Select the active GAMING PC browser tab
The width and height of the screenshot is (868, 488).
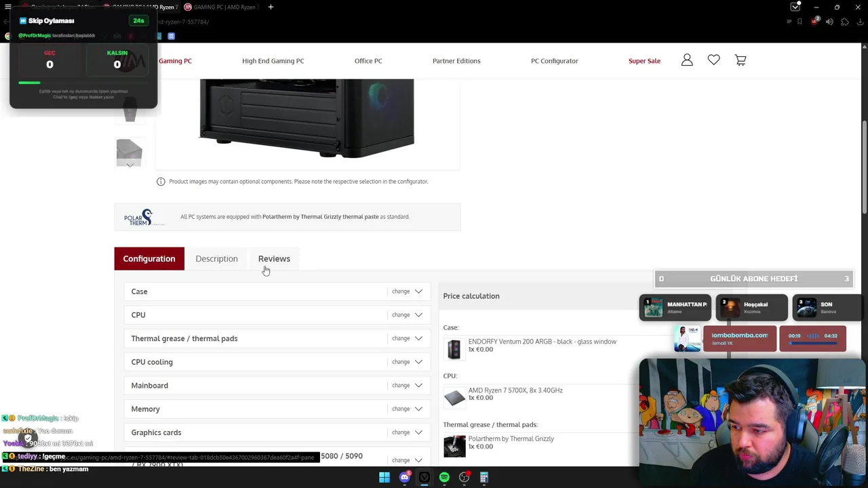click(141, 7)
